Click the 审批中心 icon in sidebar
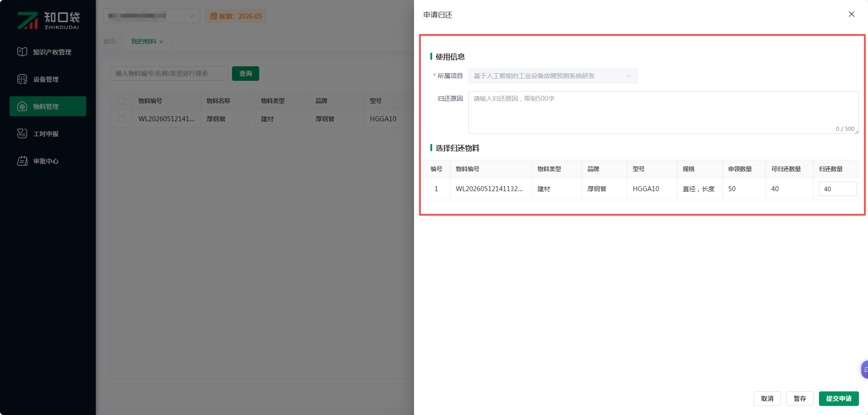The width and height of the screenshot is (868, 415). pyautogui.click(x=22, y=161)
